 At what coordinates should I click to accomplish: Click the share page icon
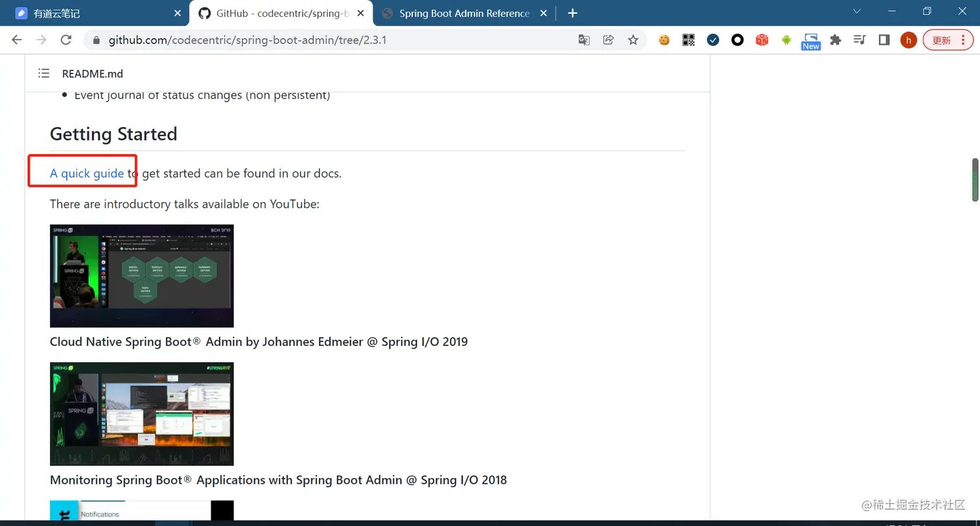tap(608, 40)
